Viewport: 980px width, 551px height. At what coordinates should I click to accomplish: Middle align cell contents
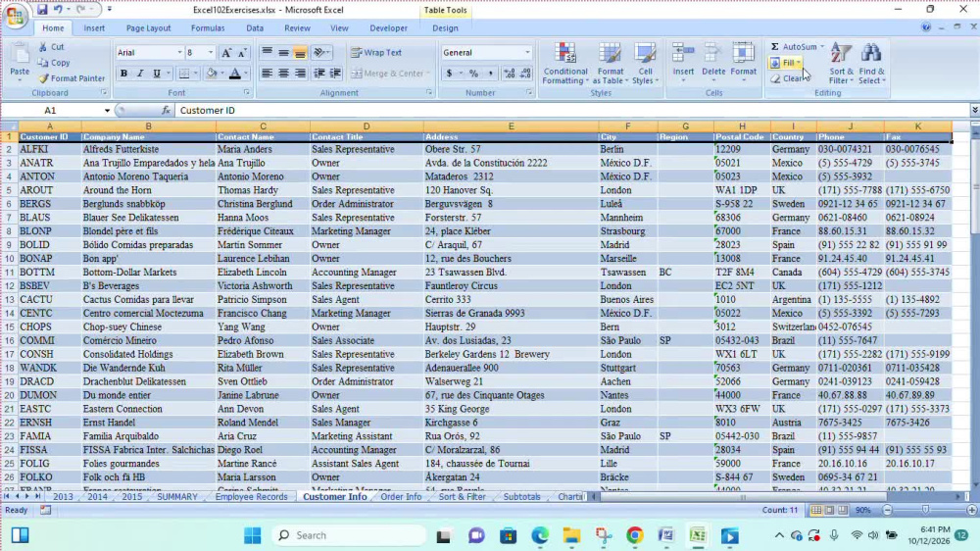[x=284, y=53]
